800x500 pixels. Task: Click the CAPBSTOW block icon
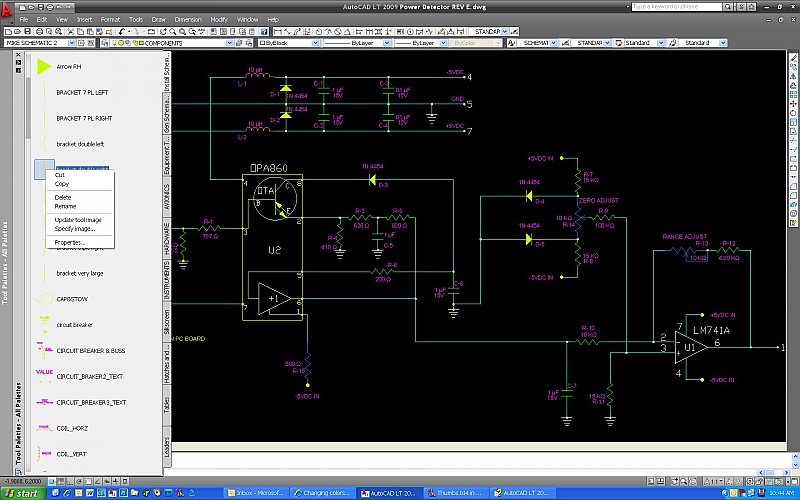pos(43,298)
